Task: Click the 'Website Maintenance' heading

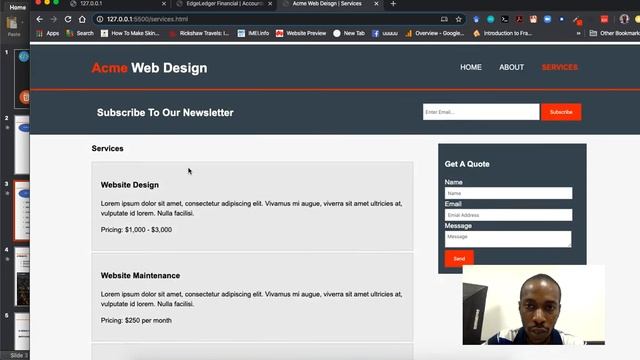Action: [140, 276]
